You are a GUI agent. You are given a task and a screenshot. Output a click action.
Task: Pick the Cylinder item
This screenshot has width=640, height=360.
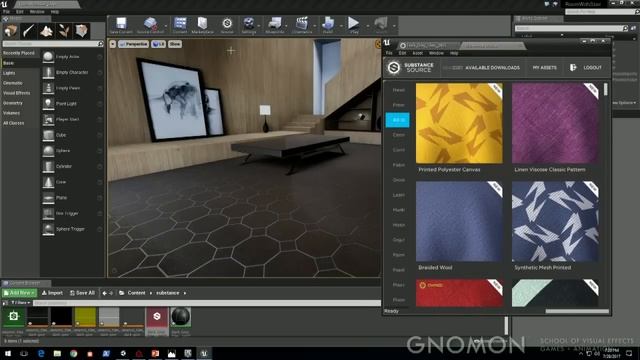pos(72,166)
